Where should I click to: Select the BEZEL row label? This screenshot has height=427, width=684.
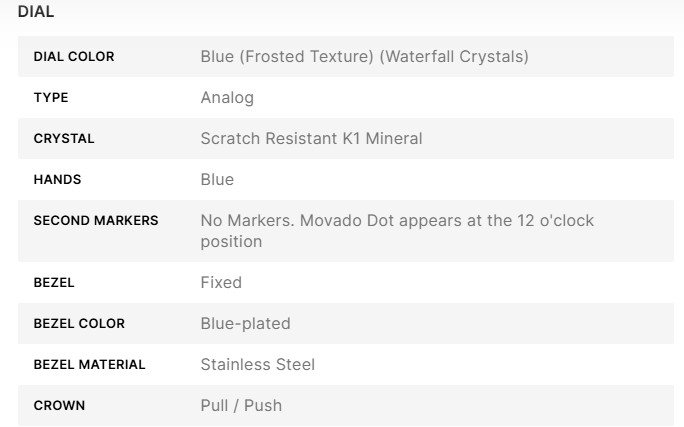point(54,283)
